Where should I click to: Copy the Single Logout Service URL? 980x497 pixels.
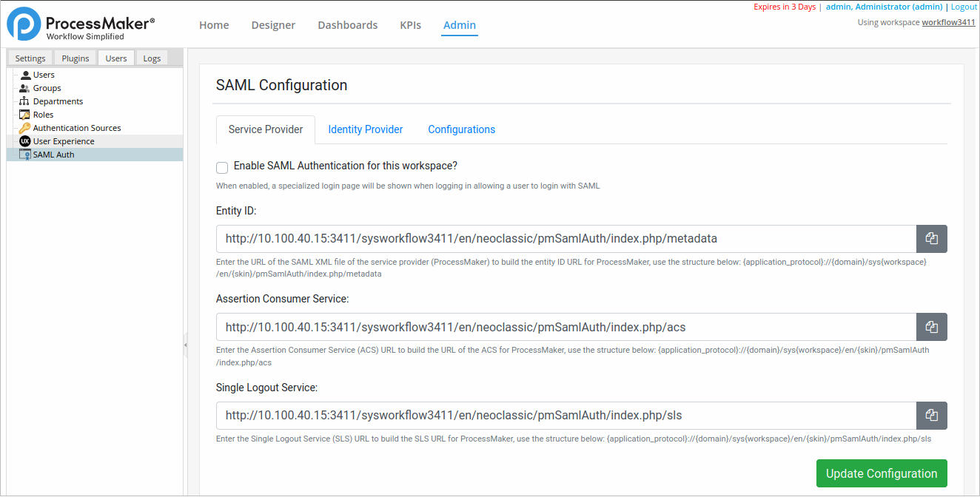[x=931, y=415]
